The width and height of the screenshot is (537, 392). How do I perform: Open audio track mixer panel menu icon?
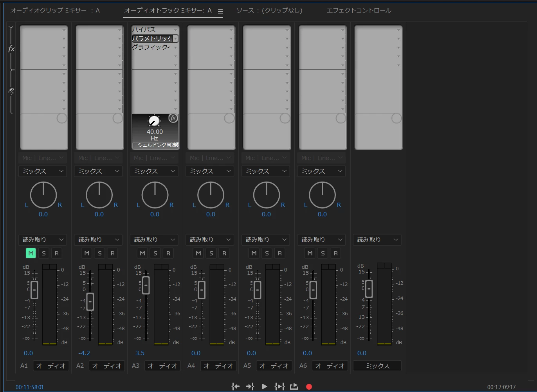tap(220, 11)
